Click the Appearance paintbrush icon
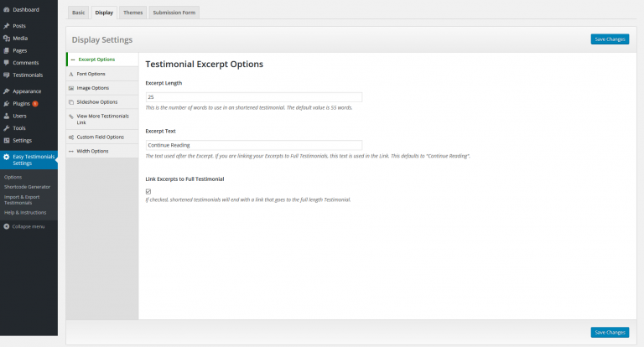This screenshot has width=644, height=347. click(7, 91)
